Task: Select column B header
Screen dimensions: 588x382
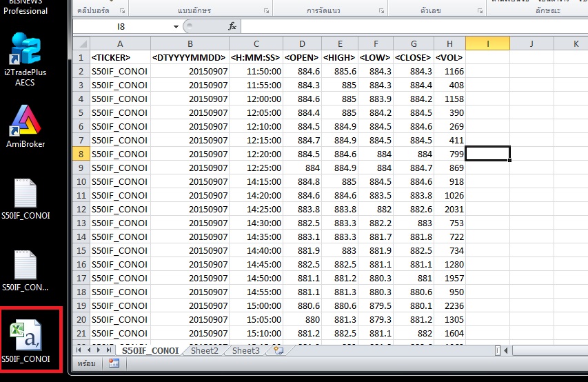Action: (190, 43)
